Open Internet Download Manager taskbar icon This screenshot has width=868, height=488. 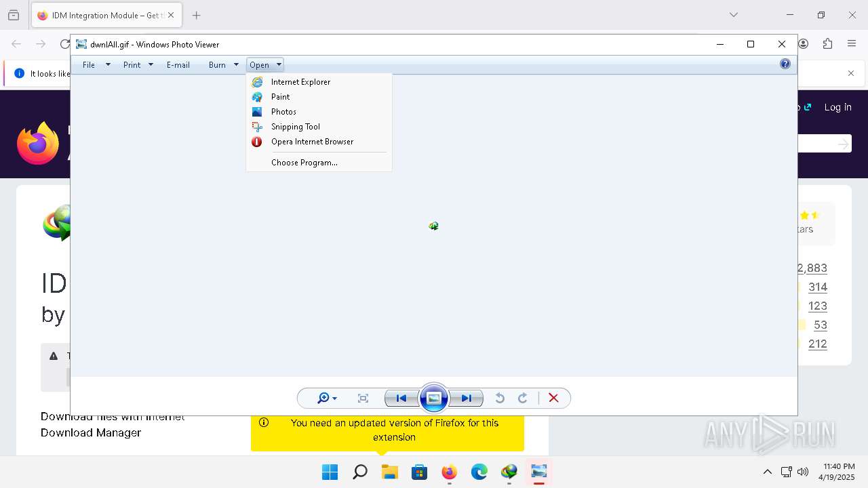click(509, 472)
